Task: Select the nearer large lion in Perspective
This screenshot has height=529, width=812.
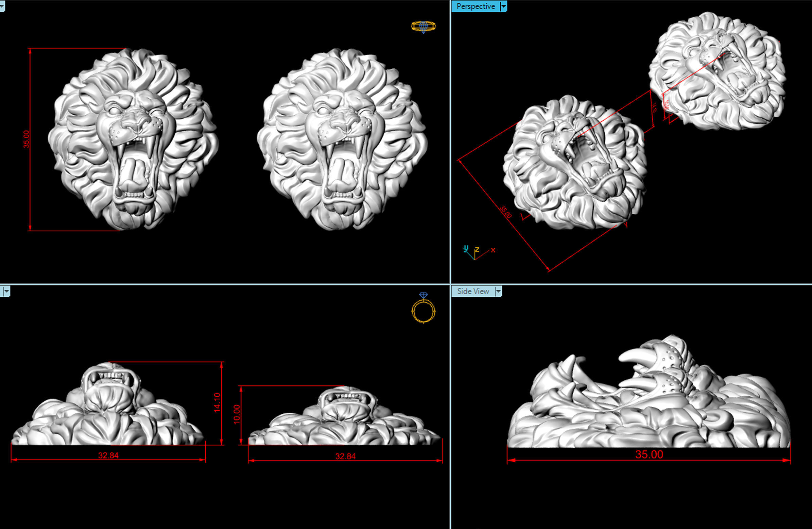Action: coord(574,162)
